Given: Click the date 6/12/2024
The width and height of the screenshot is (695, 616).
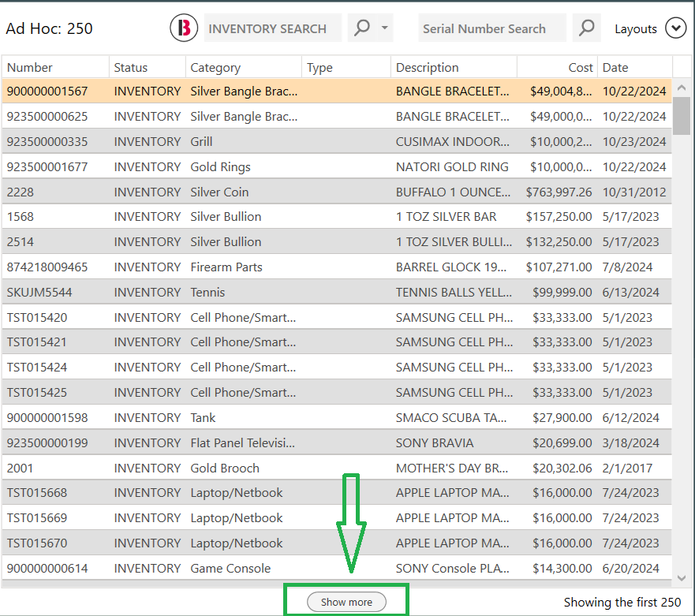Looking at the screenshot, I should pyautogui.click(x=631, y=417).
